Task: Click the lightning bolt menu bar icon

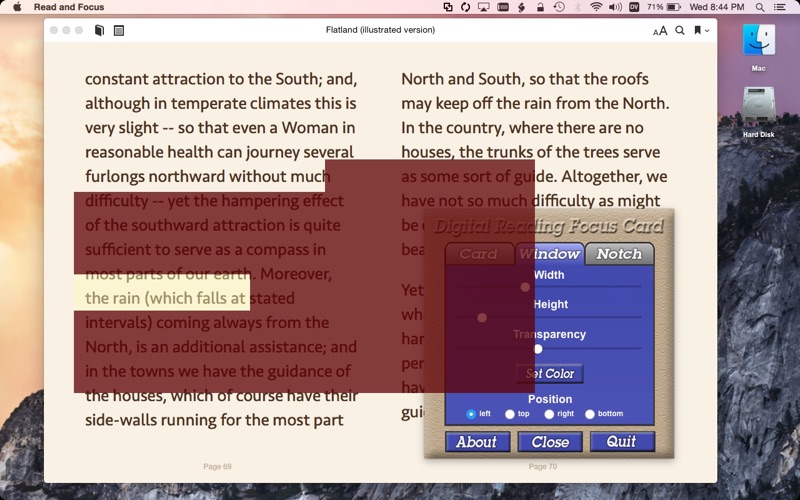Action: [x=521, y=7]
